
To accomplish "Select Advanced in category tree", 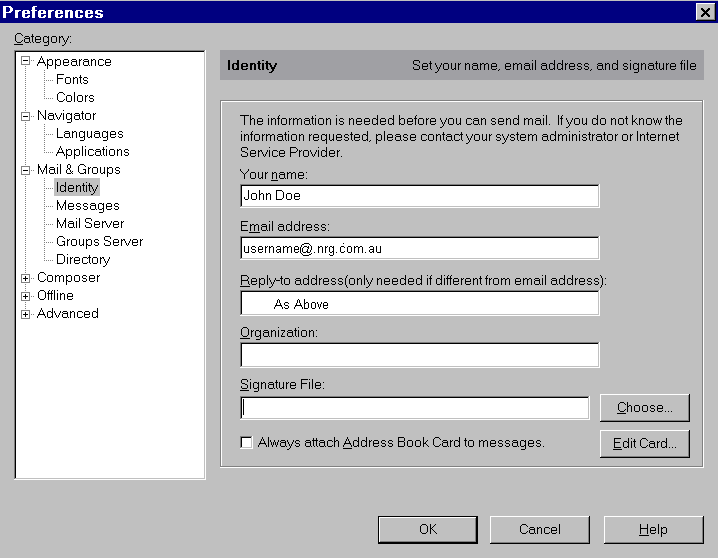I will pyautogui.click(x=68, y=314).
